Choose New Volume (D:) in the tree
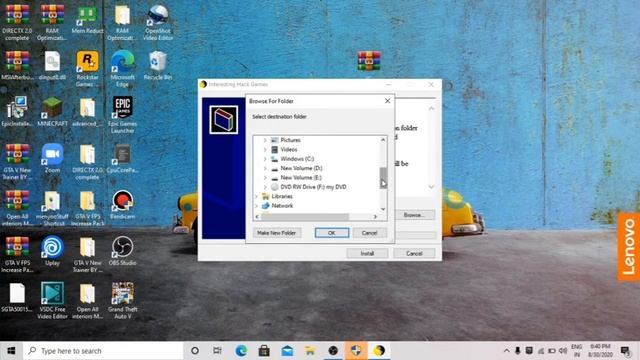Viewport: 640px width, 360px height. tap(301, 168)
